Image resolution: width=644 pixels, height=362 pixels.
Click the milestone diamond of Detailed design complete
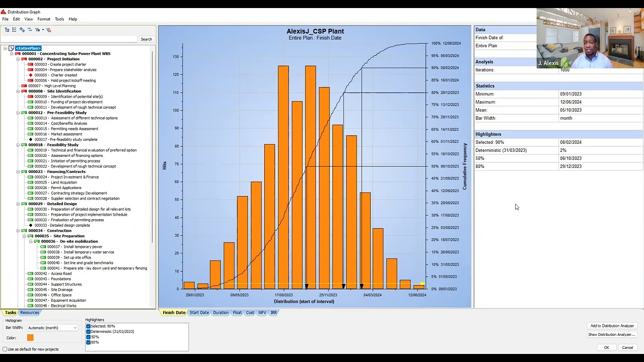[x=31, y=225]
